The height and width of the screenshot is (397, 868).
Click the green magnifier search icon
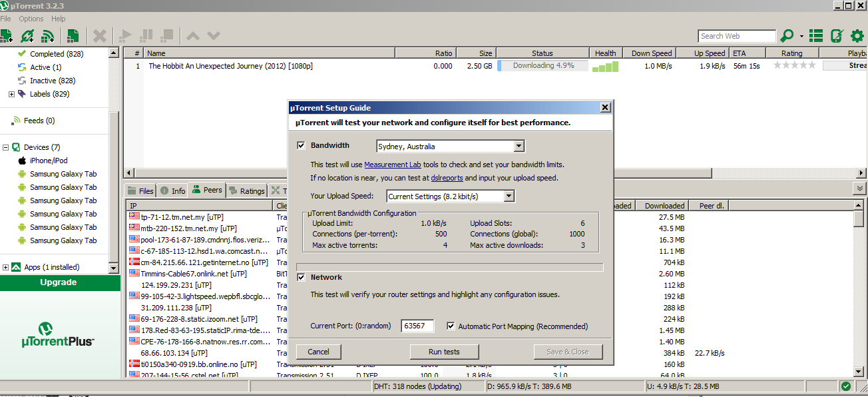coord(787,36)
